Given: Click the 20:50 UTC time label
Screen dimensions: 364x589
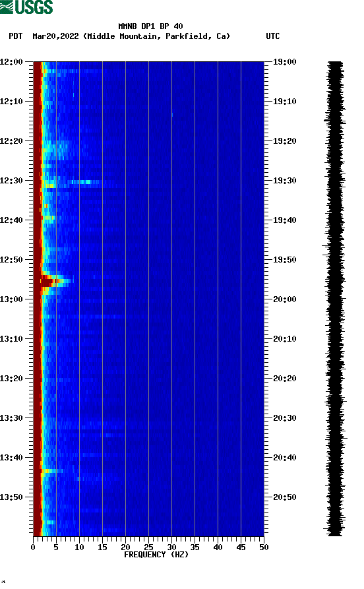Looking at the screenshot, I should [285, 497].
